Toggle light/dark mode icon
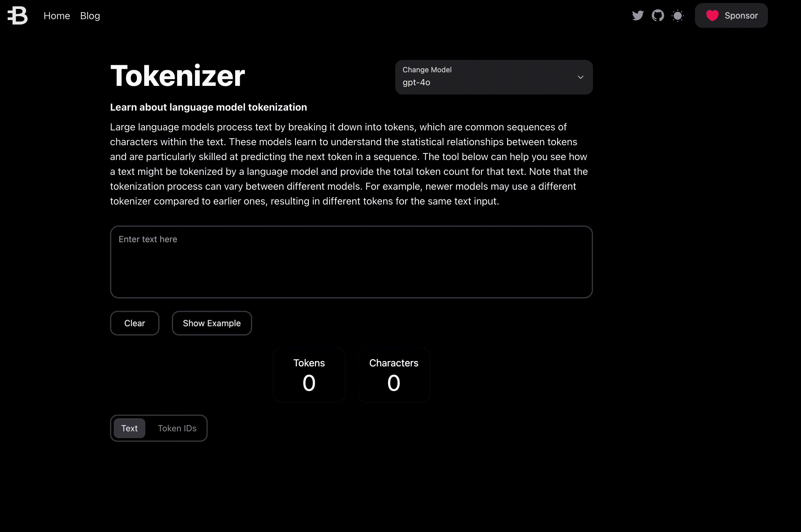Image resolution: width=801 pixels, height=532 pixels. [678, 15]
